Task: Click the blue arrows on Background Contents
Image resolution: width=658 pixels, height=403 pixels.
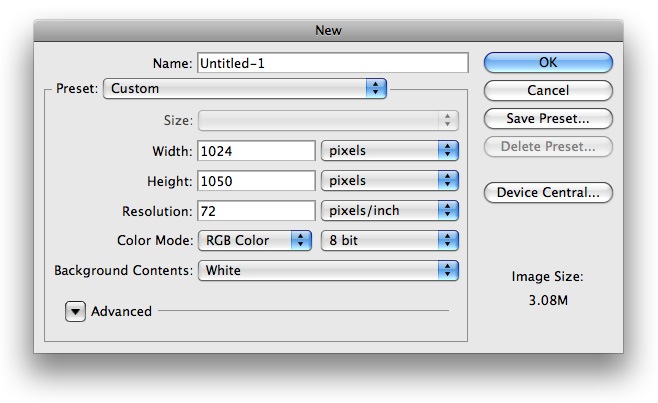Action: pyautogui.click(x=448, y=270)
